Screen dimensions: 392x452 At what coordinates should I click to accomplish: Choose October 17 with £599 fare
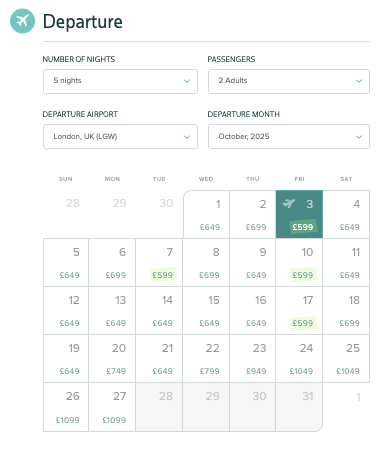299,310
